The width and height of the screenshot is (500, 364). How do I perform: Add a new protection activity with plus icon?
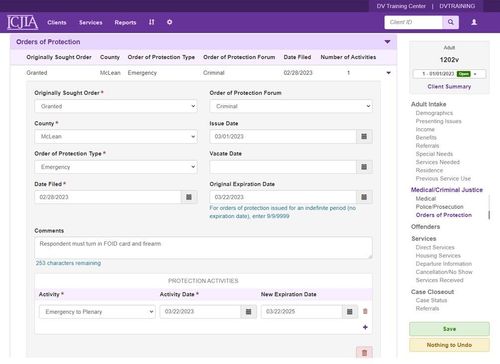(x=365, y=327)
